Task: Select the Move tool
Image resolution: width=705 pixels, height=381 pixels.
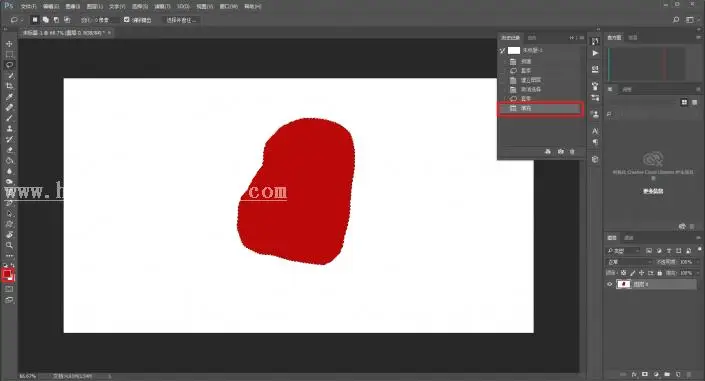Action: coord(9,44)
